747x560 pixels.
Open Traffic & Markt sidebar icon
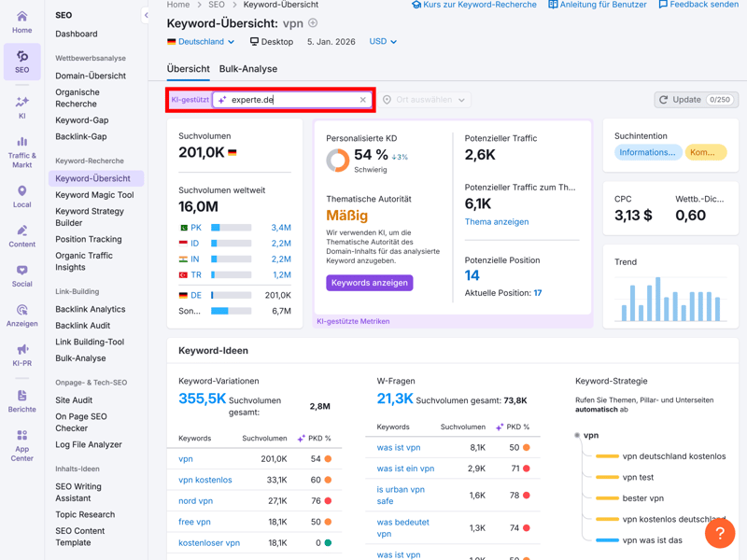[21, 153]
